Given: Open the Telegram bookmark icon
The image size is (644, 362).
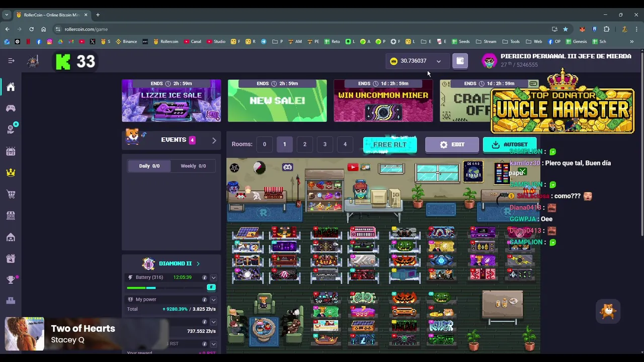Looking at the screenshot, I should point(263,42).
